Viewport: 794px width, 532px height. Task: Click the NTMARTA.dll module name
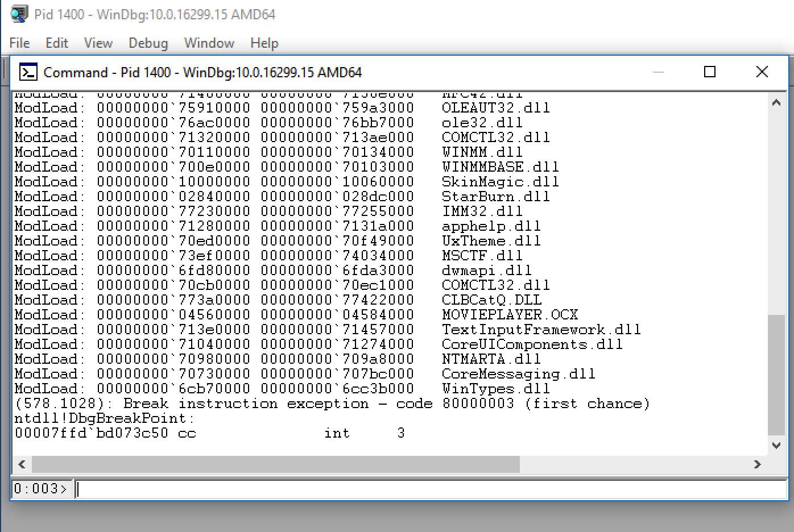click(491, 359)
